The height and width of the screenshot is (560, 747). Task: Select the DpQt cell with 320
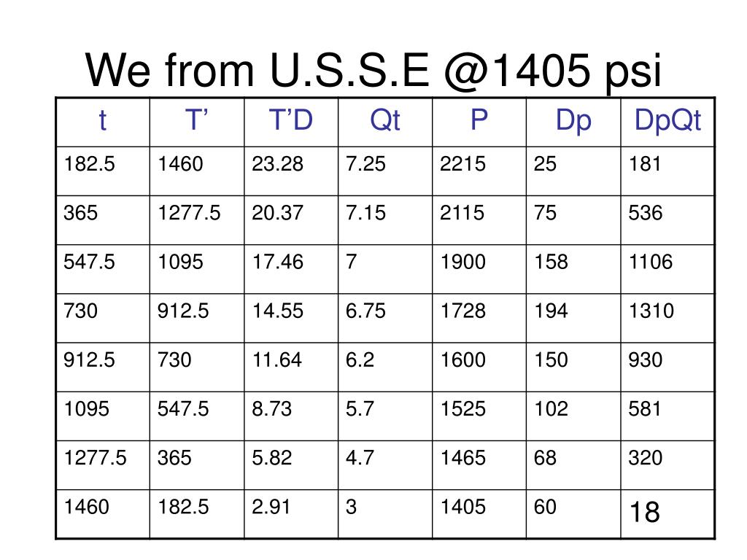click(667, 465)
